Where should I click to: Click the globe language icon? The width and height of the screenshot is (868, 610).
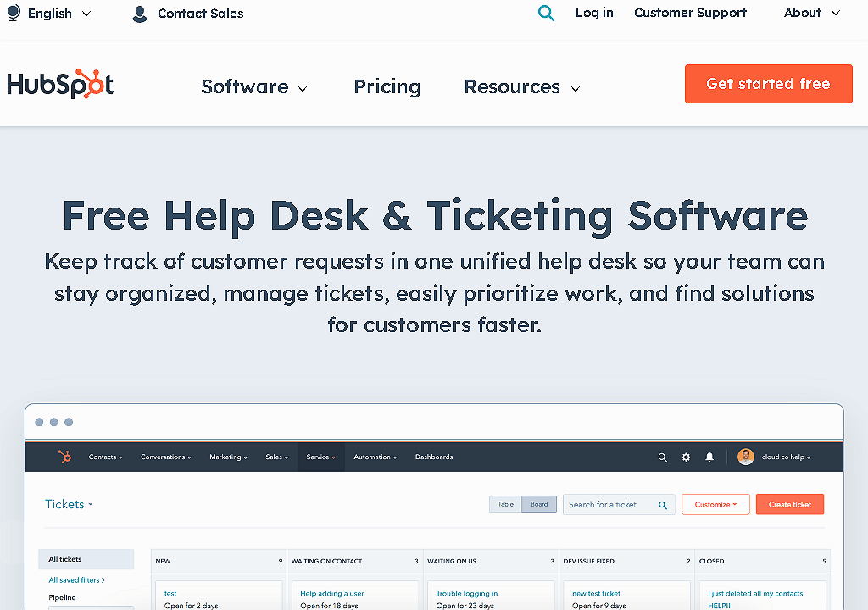click(x=14, y=13)
